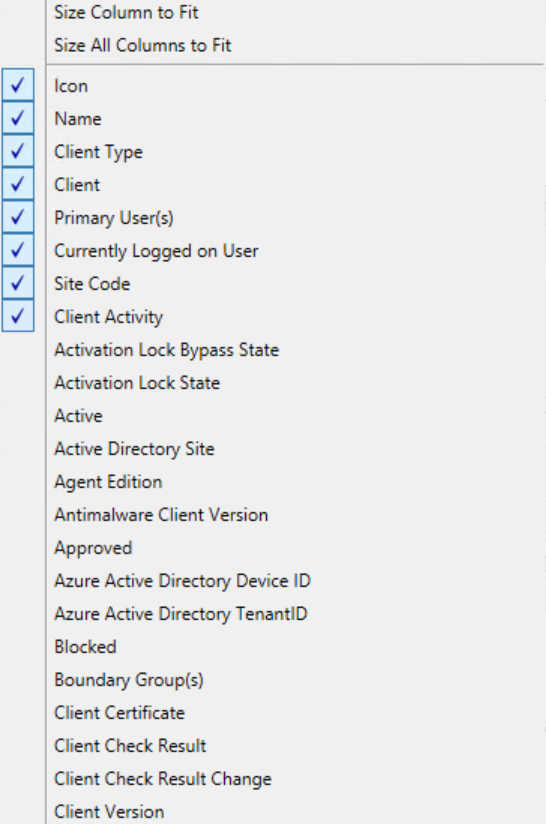Disable the Client Type column
Viewport: 546px width, 824px height.
pos(18,151)
